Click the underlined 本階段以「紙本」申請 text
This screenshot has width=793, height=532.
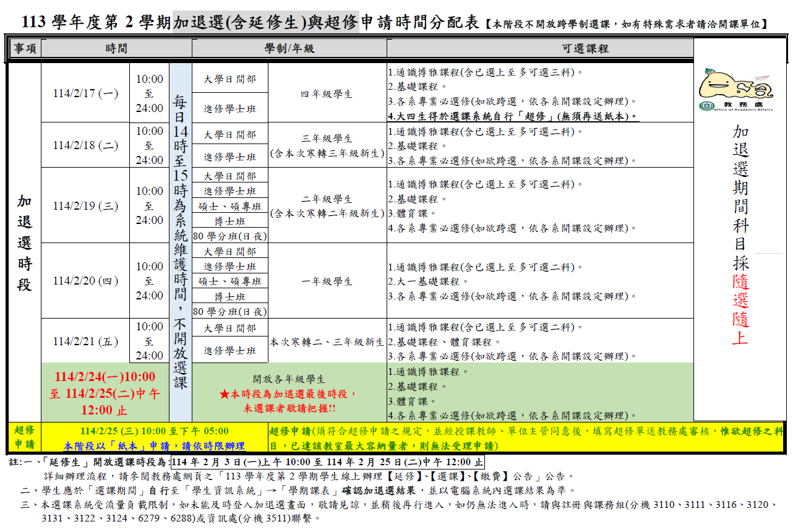click(x=155, y=445)
